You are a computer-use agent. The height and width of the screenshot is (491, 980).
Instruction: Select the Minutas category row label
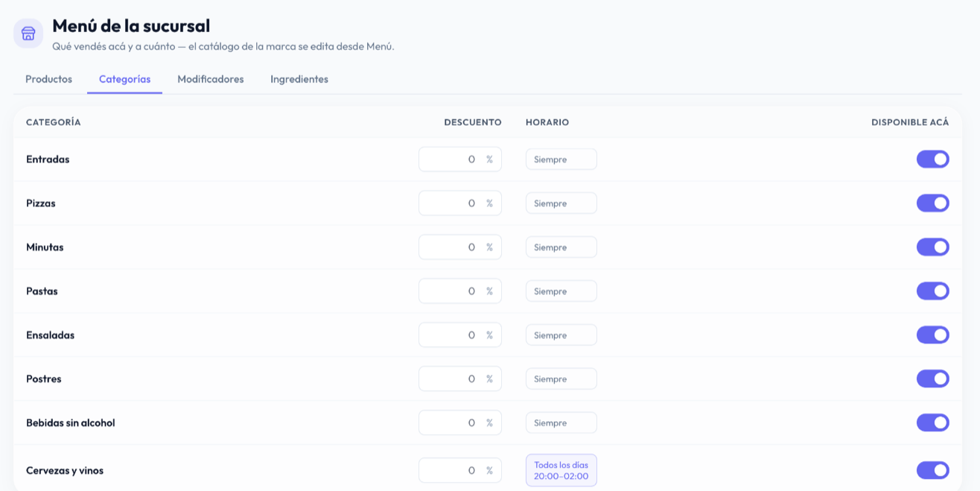point(45,247)
